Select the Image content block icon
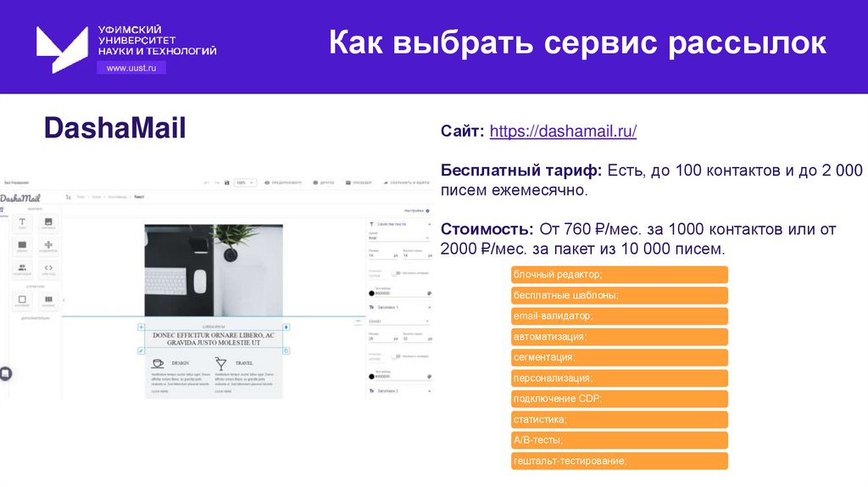The image size is (868, 487). pyautogui.click(x=48, y=222)
